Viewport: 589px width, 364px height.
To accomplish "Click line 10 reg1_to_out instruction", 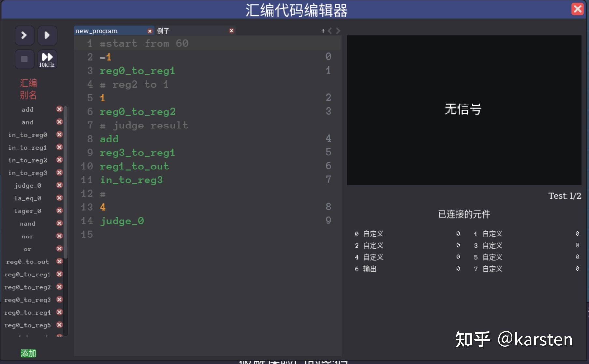I will pyautogui.click(x=134, y=166).
